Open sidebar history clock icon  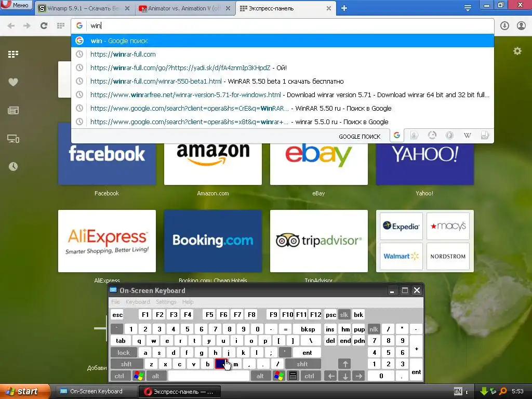click(13, 167)
